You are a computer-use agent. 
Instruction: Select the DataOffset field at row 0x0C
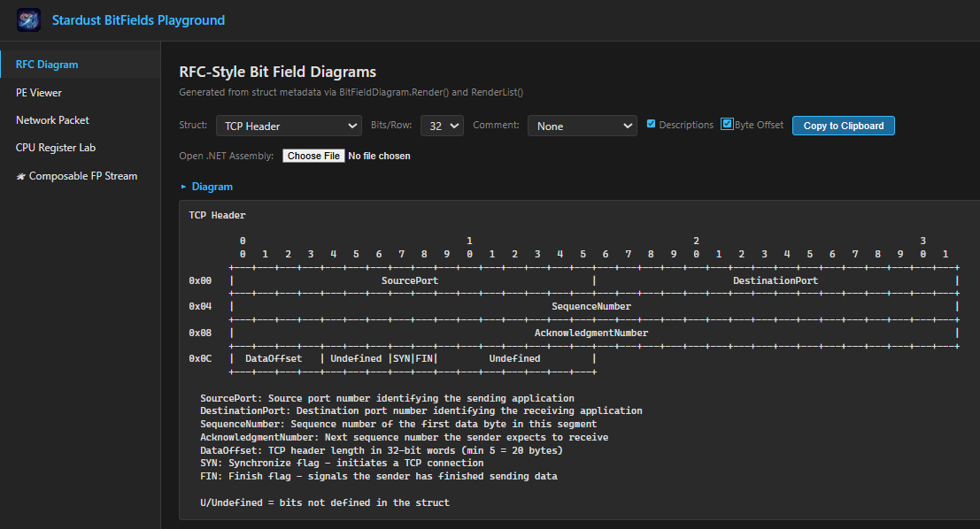(x=274, y=357)
